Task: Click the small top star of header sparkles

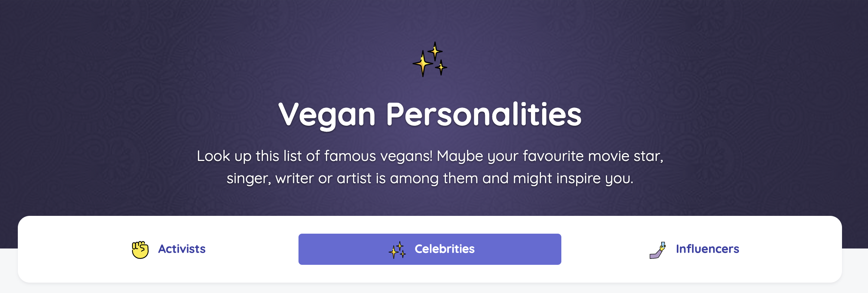Action: (x=435, y=51)
